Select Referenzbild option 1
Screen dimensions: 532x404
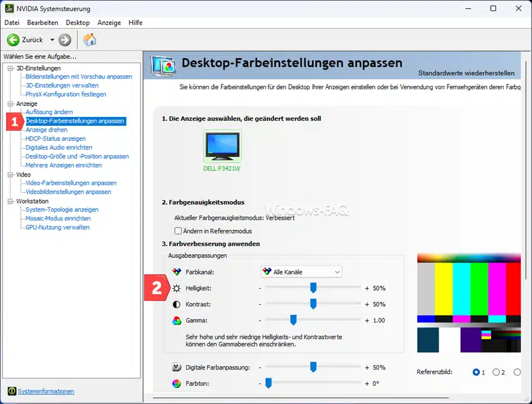coord(476,372)
